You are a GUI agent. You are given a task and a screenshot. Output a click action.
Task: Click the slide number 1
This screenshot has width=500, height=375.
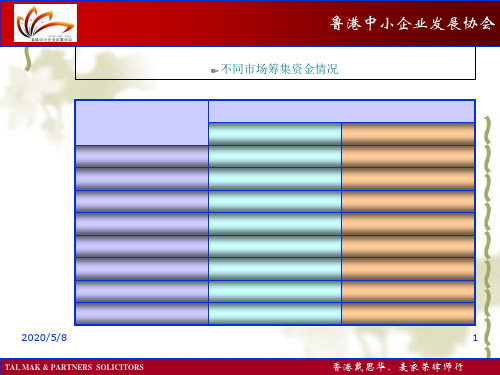click(x=475, y=338)
